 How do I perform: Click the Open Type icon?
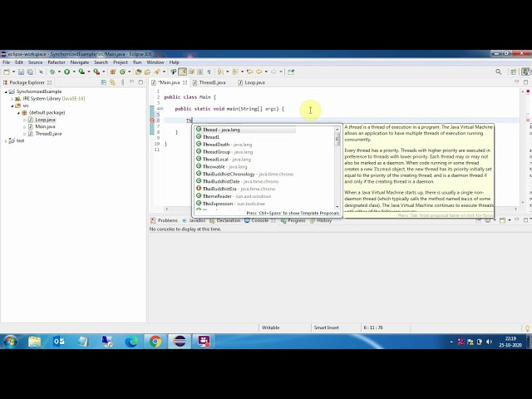tap(139, 71)
